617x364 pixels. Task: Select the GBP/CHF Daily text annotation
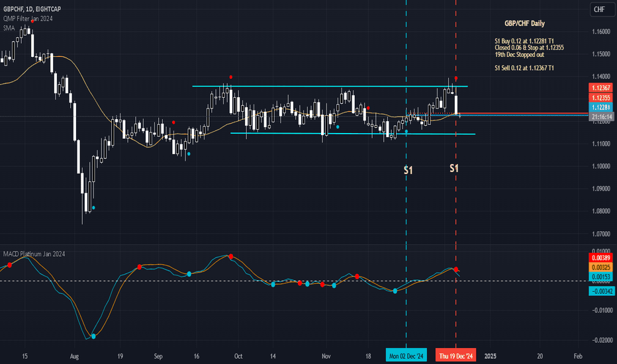(x=524, y=23)
